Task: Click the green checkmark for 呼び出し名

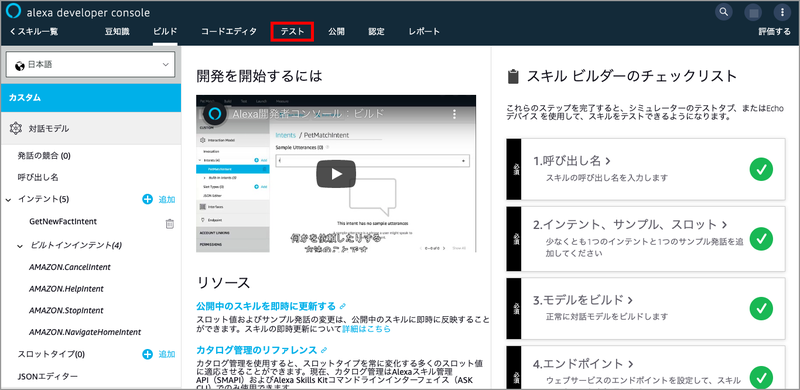Action: (x=761, y=169)
